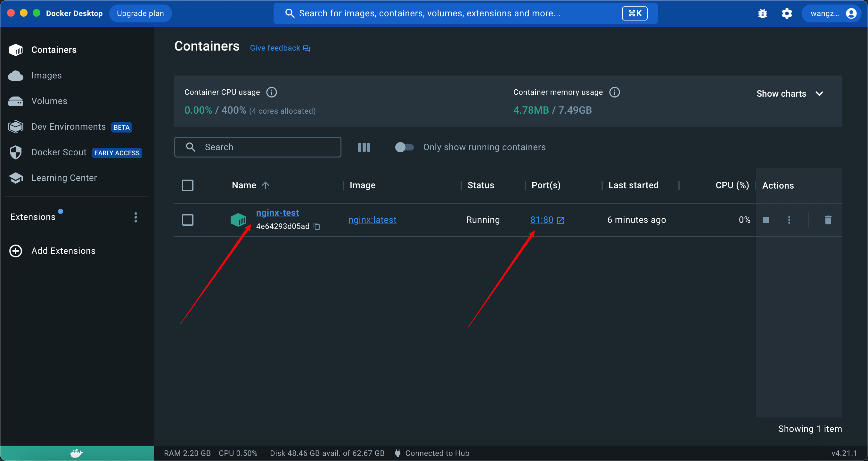The height and width of the screenshot is (461, 868).
Task: Check the select-all containers checkbox
Action: 188,185
